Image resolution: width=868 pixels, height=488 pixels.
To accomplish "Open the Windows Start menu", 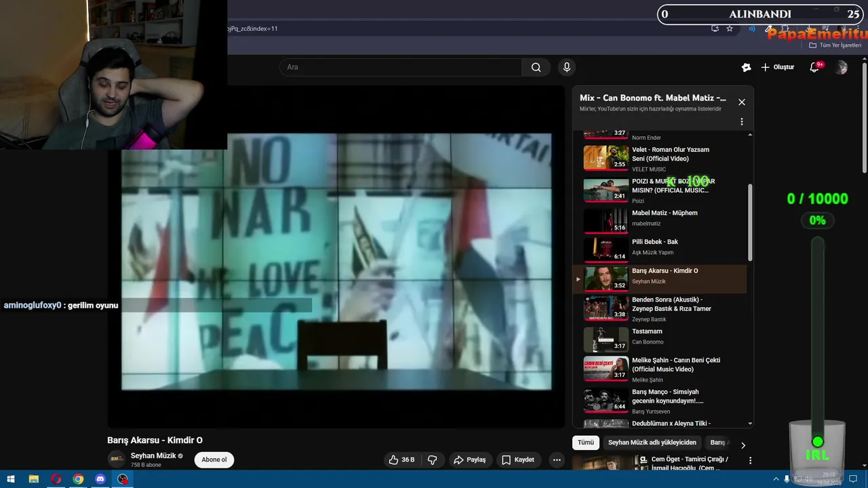I will (x=11, y=479).
